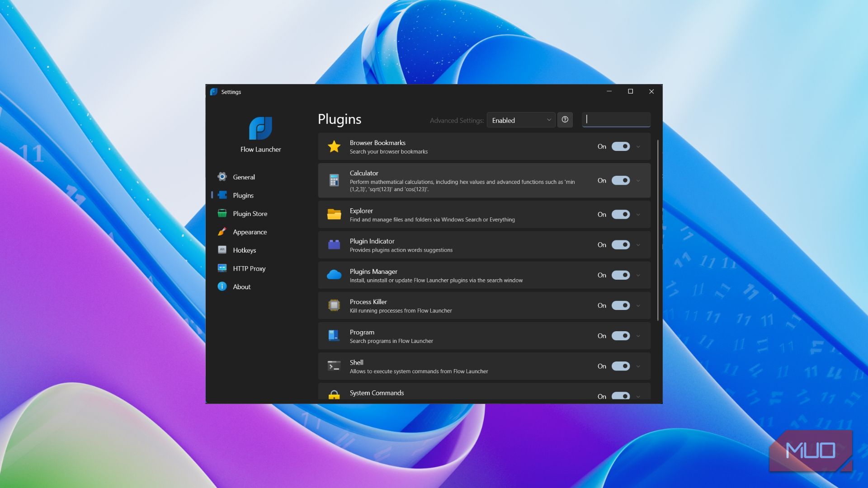The height and width of the screenshot is (488, 868).
Task: Click the plugins list vertical scrollbar
Action: coord(657,230)
